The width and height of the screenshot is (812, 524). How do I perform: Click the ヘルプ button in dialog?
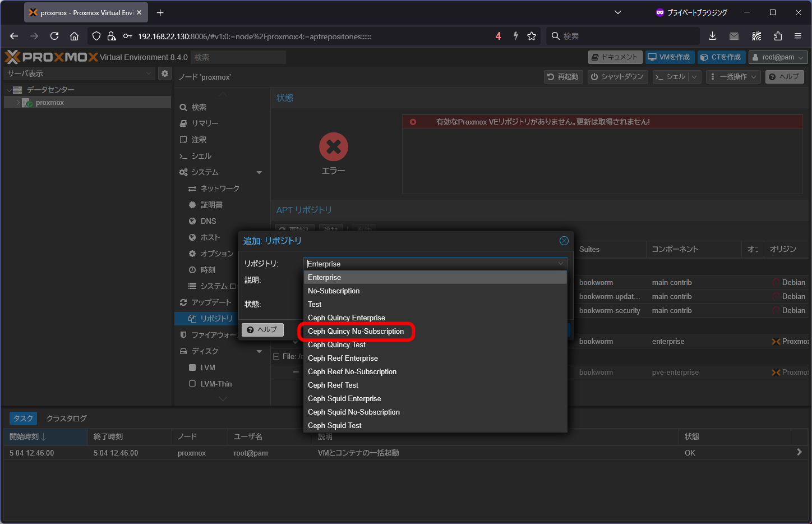[x=262, y=330]
